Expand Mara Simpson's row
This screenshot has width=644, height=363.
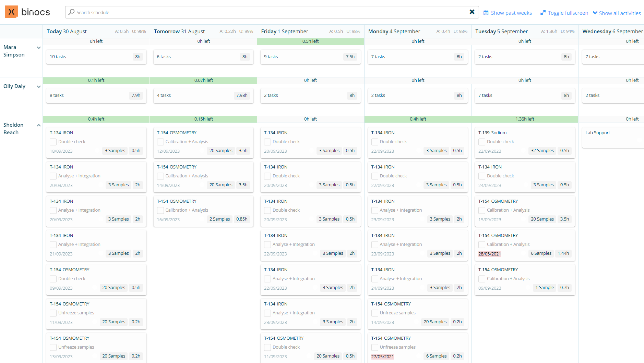click(x=39, y=48)
